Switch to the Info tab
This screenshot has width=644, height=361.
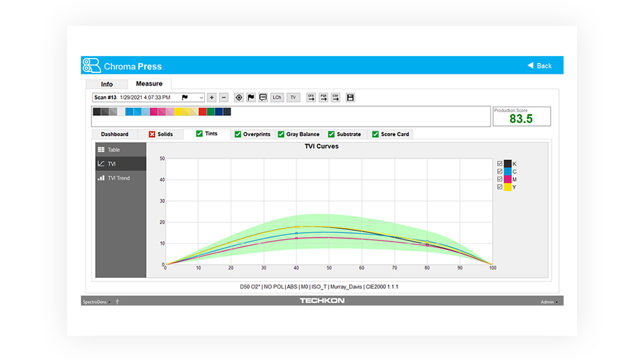[x=107, y=84]
